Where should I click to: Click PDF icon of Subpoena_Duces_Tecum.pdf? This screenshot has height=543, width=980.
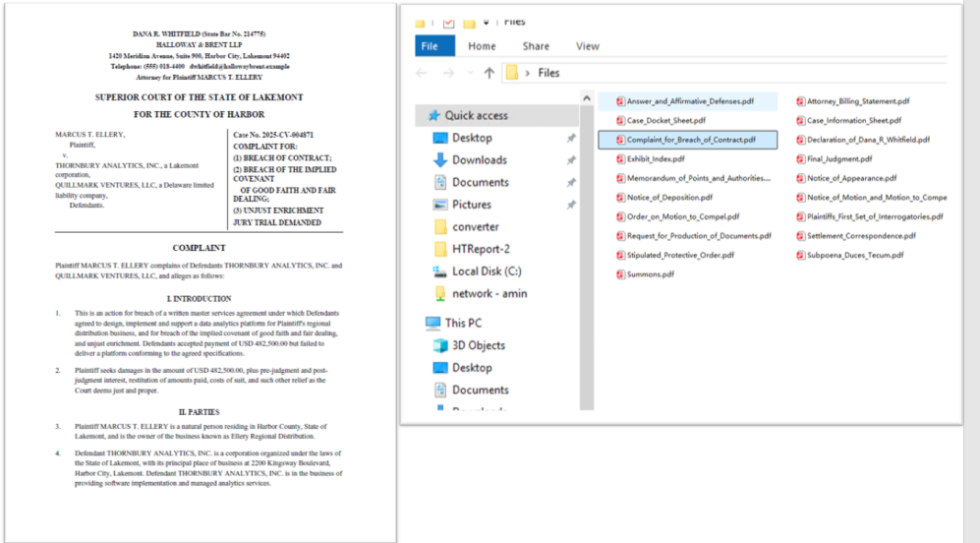801,255
